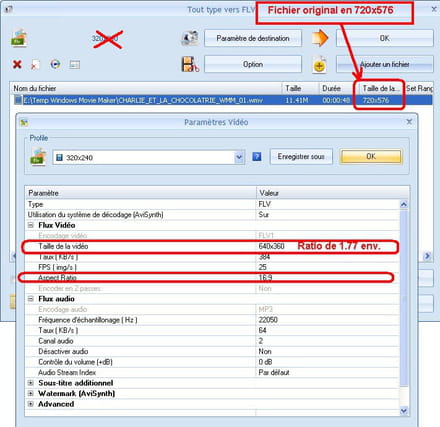Collapse the Flux Vidéo section

(x=31, y=225)
